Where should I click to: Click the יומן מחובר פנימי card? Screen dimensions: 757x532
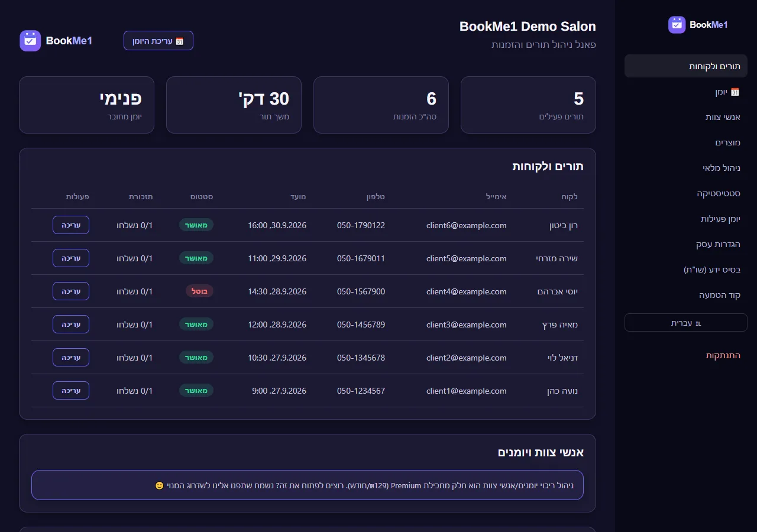[86, 105]
